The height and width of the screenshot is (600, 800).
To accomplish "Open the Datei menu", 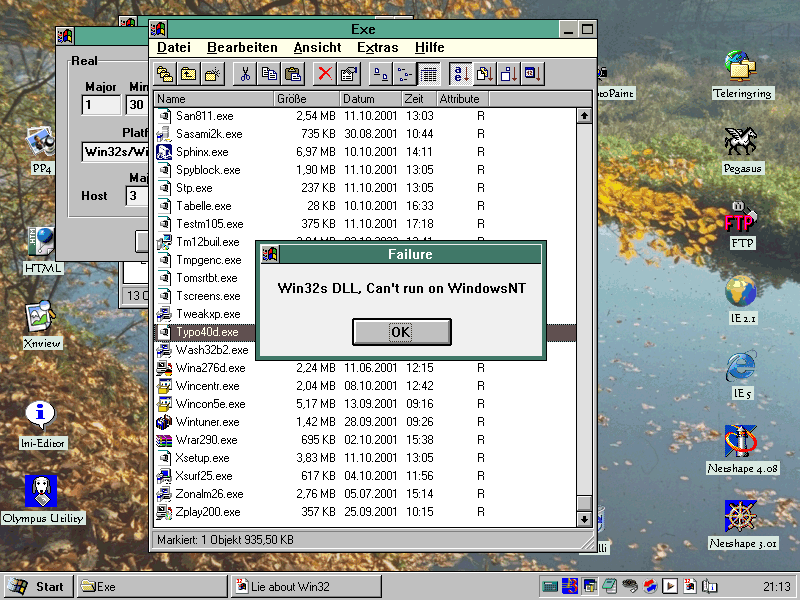I will [x=173, y=47].
